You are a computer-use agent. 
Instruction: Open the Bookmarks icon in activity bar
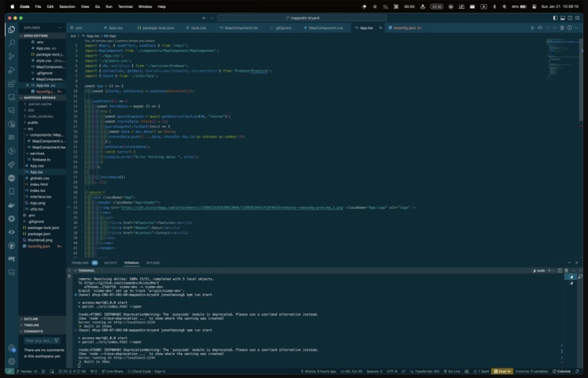[x=12, y=192]
